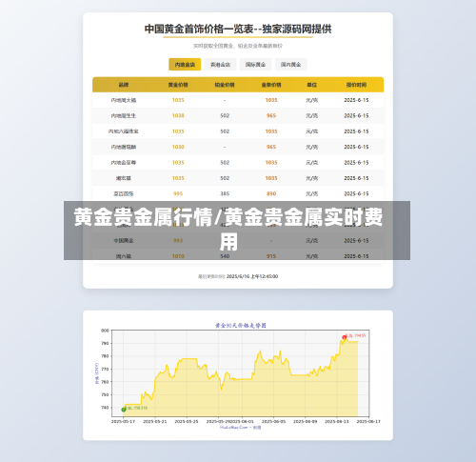Select the 内地六福珠宝 brand cell
The image size is (476, 462).
click(x=124, y=131)
